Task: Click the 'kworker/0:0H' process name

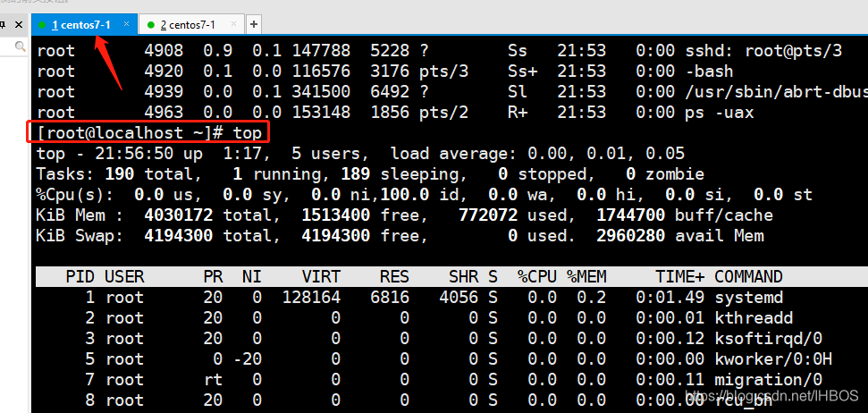Action: tap(773, 359)
